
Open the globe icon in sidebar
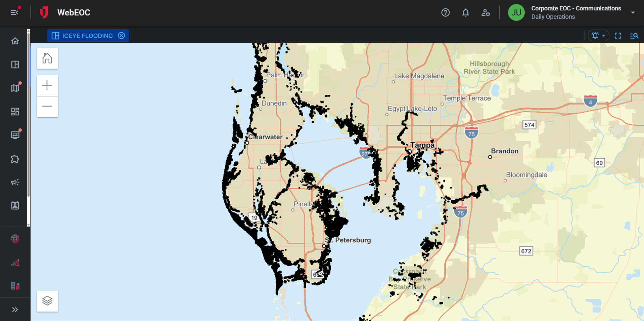click(15, 239)
